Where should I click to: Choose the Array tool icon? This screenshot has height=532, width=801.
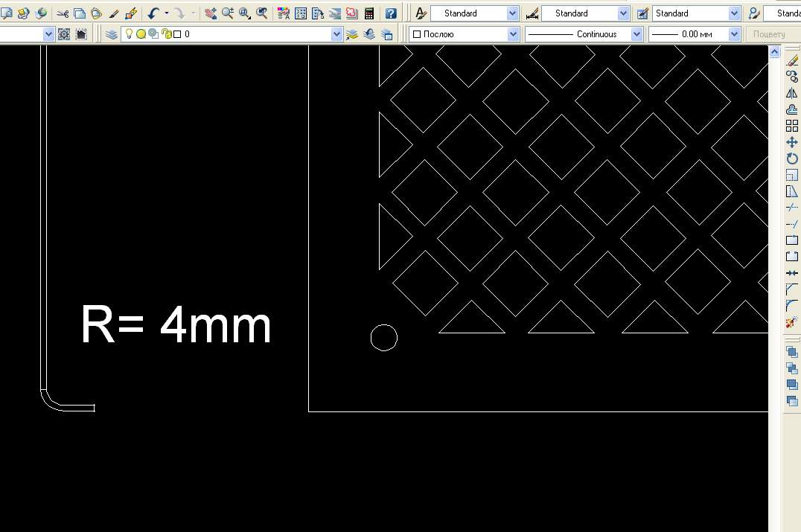click(791, 126)
